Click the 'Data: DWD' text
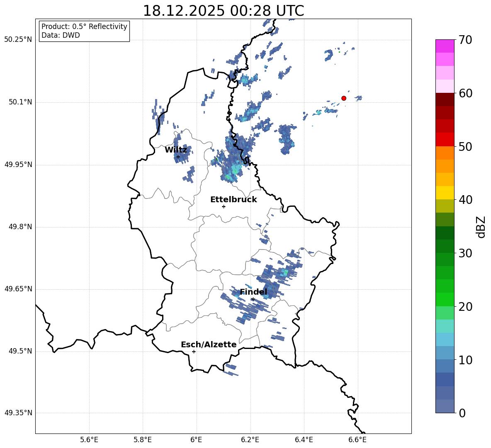The height and width of the screenshot is (448, 491). point(61,35)
